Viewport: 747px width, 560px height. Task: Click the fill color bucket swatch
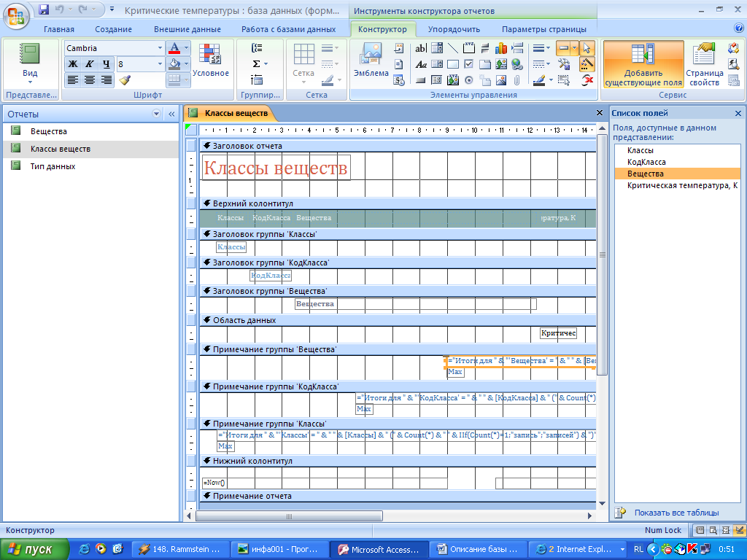pos(174,64)
